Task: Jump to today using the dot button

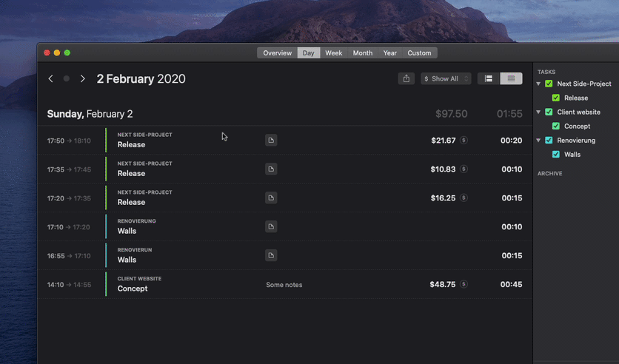Action: coord(67,78)
